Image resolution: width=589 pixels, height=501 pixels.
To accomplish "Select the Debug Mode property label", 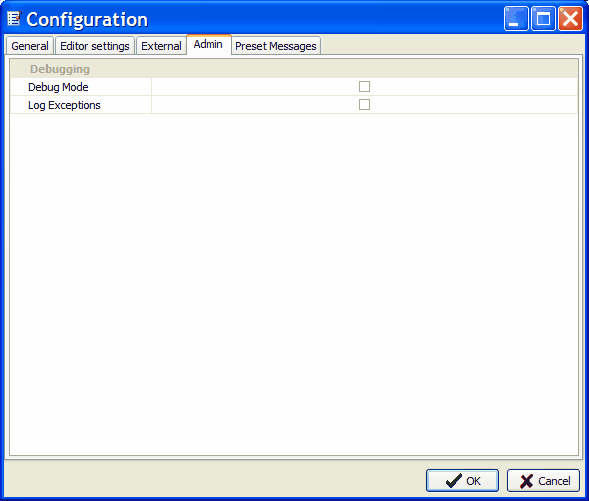I will click(58, 87).
